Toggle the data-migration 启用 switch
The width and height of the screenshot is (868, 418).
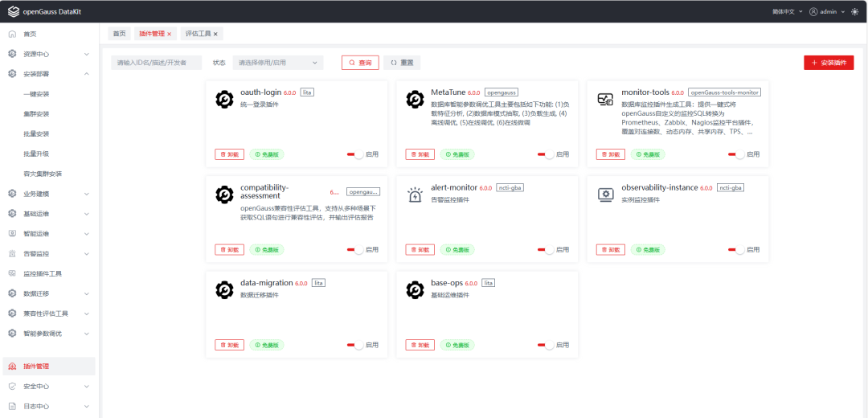pyautogui.click(x=355, y=345)
